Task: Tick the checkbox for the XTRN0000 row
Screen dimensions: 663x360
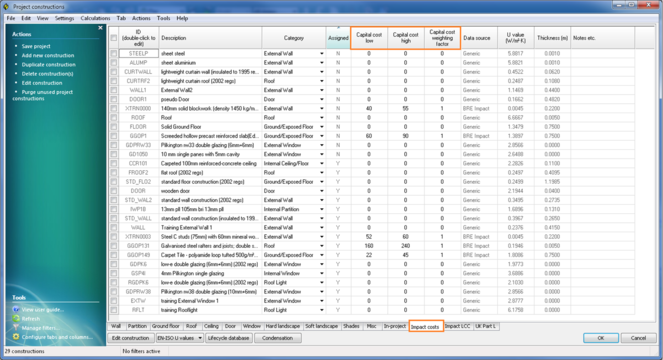Action: [x=114, y=109]
